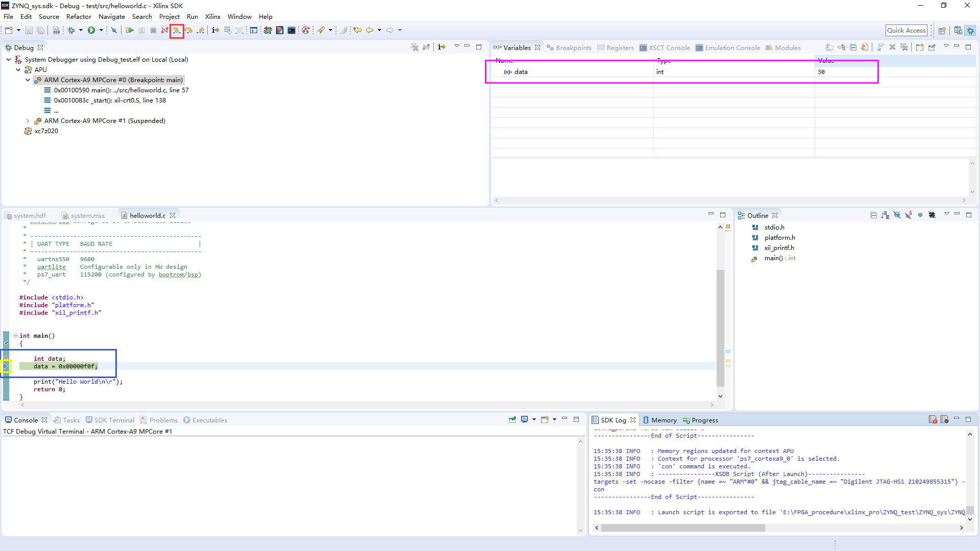Click Sort icon in Outline panel
The width and height of the screenshot is (980, 551).
pyautogui.click(x=885, y=215)
